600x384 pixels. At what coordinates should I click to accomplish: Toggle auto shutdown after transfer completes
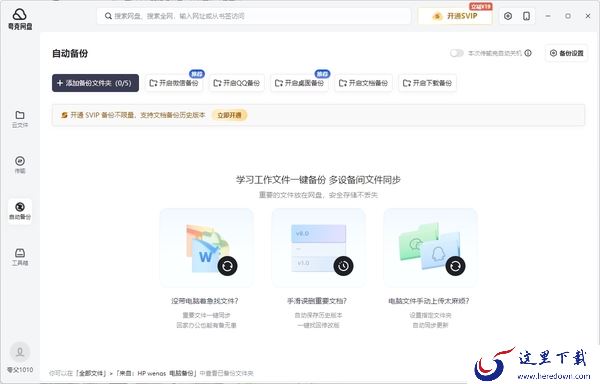pos(457,53)
